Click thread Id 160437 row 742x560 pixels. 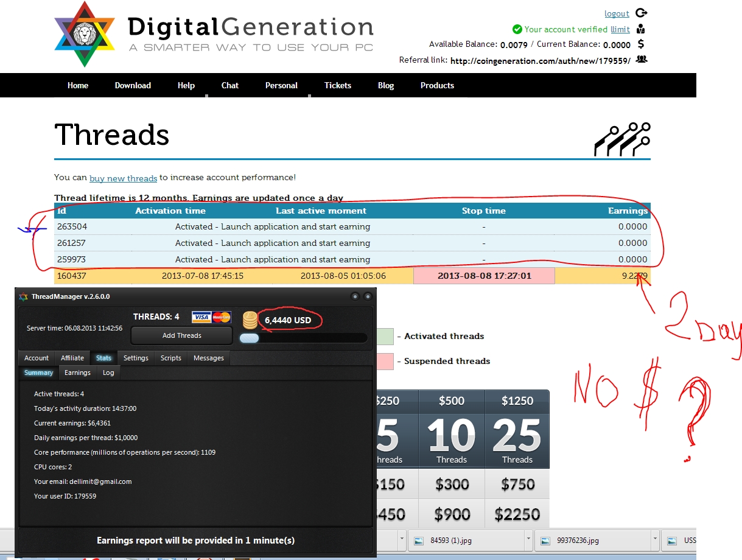click(352, 276)
